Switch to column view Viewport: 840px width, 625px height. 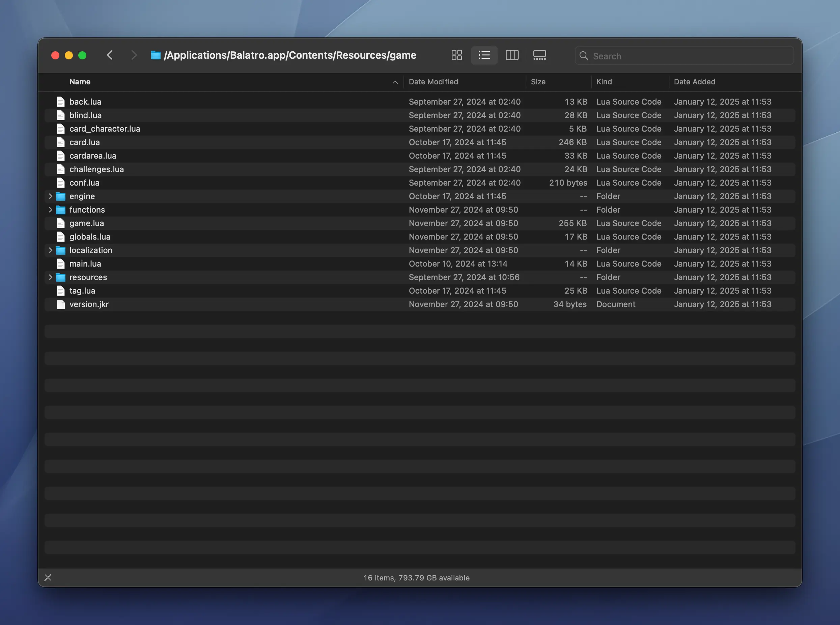[512, 55]
